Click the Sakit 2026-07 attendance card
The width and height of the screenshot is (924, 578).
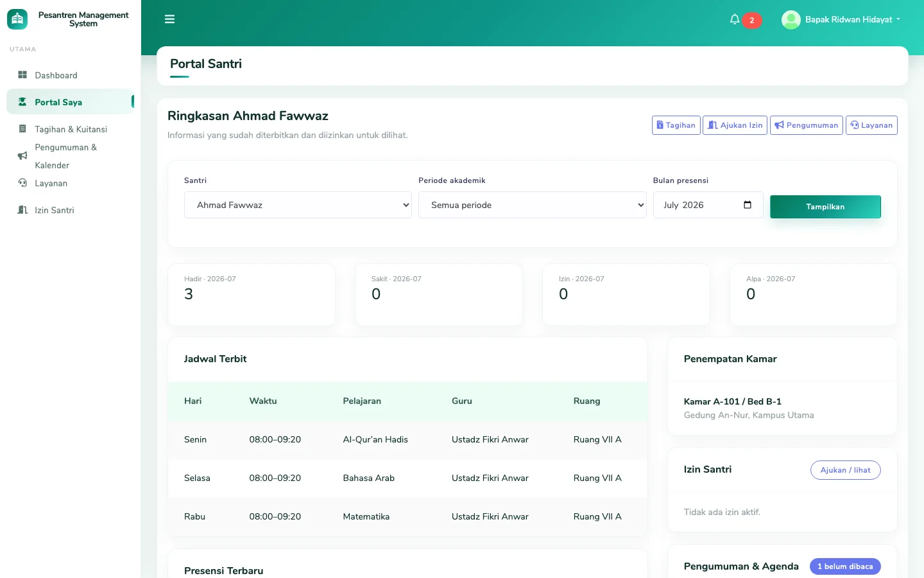[x=439, y=295]
